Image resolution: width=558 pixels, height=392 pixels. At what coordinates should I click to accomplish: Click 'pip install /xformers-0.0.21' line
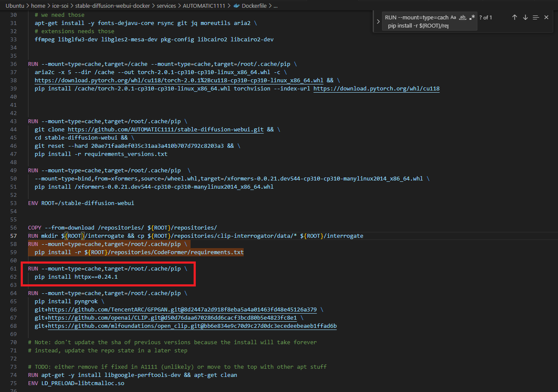click(154, 187)
